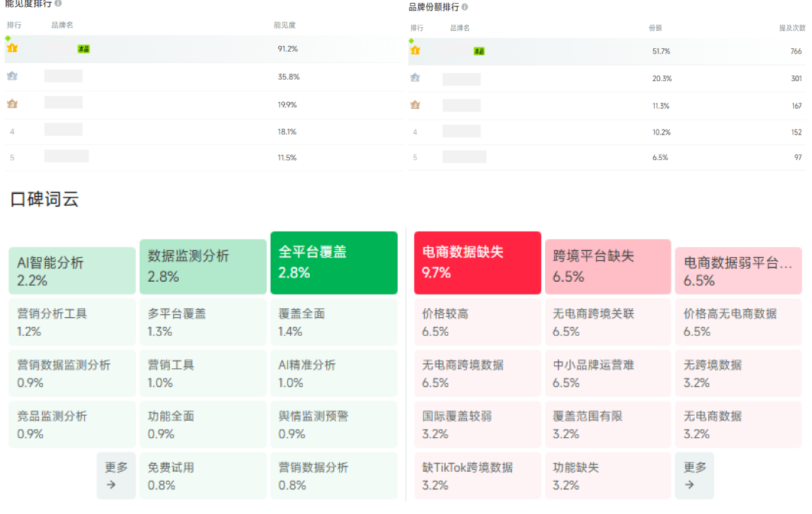The height and width of the screenshot is (514, 812).
Task: Click info icon beside 品牌份额排行 title
Action: (465, 7)
